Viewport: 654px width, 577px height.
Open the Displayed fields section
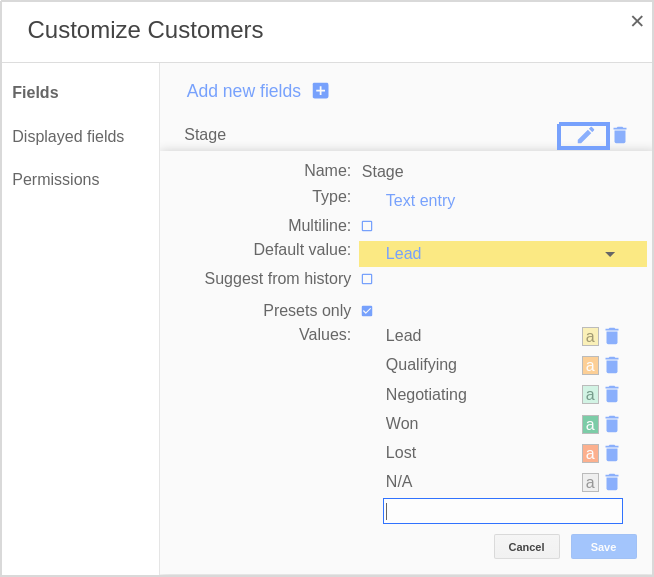point(68,136)
